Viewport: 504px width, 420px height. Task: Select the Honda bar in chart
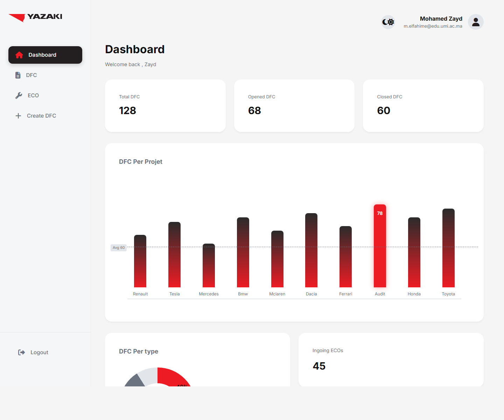(x=414, y=252)
